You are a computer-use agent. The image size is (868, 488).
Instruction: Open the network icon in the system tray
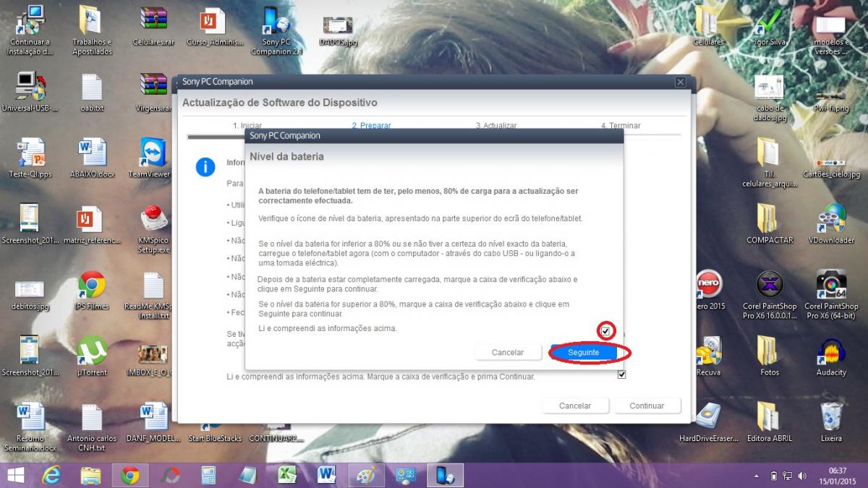[787, 476]
